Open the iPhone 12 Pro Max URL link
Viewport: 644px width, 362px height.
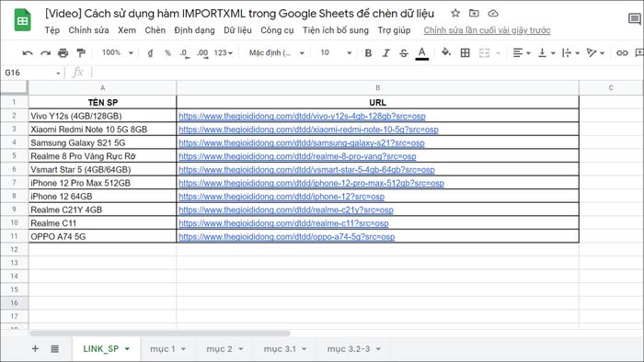coord(311,183)
